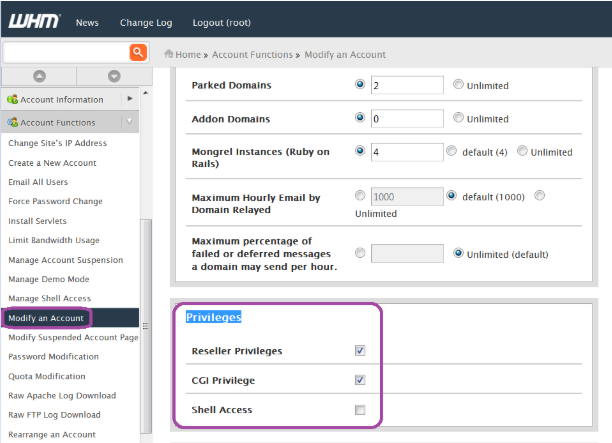The width and height of the screenshot is (612, 443).
Task: Select Unlimited (default) for failed messages
Action: (x=458, y=253)
